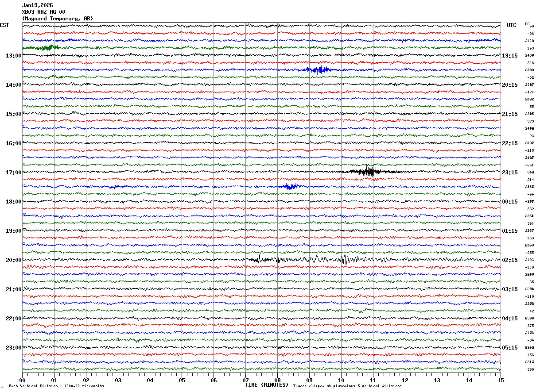The width and height of the screenshot is (536, 392).
Task: Click the DC offset value 332
Action: [x=530, y=209]
